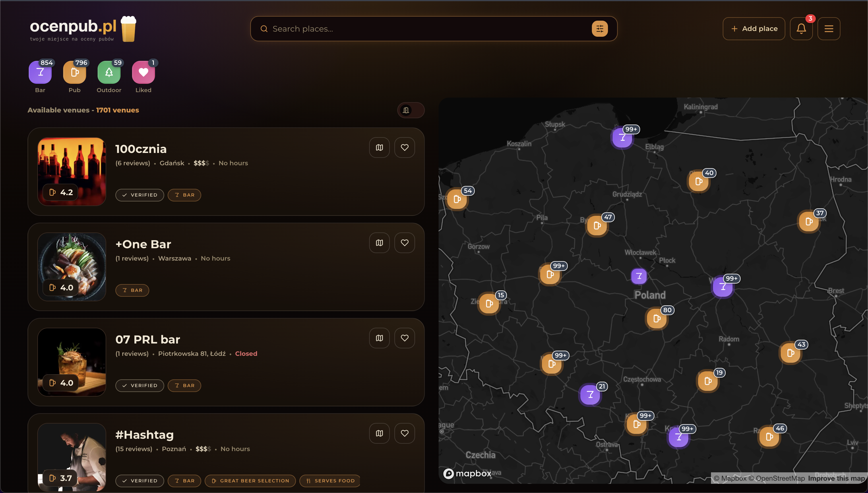Like the +One Bar venue
The image size is (868, 493).
(404, 243)
